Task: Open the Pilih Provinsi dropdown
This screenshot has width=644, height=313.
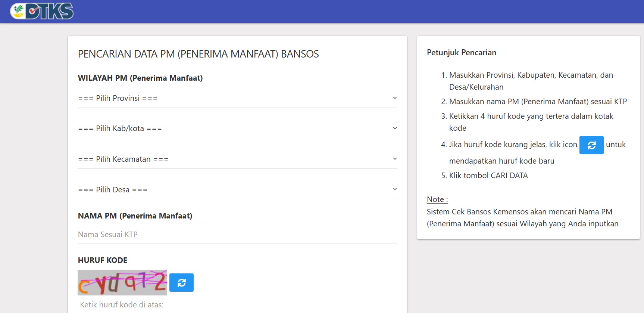Action: [237, 98]
